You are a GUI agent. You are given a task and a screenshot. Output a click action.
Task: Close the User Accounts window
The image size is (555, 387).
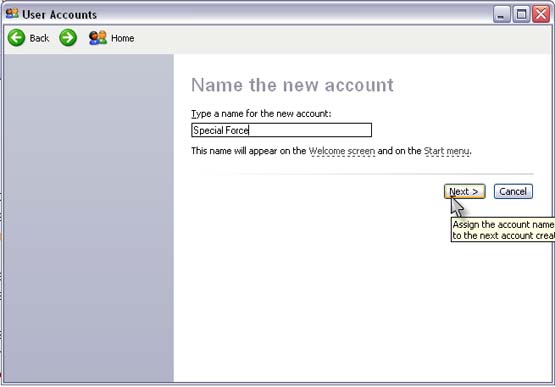541,14
